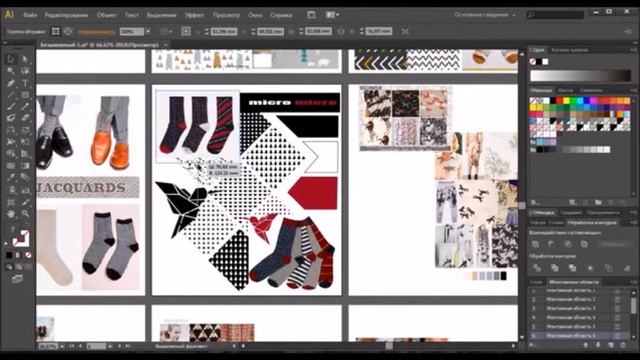Open Swatches panel flyout menu

coord(633,90)
